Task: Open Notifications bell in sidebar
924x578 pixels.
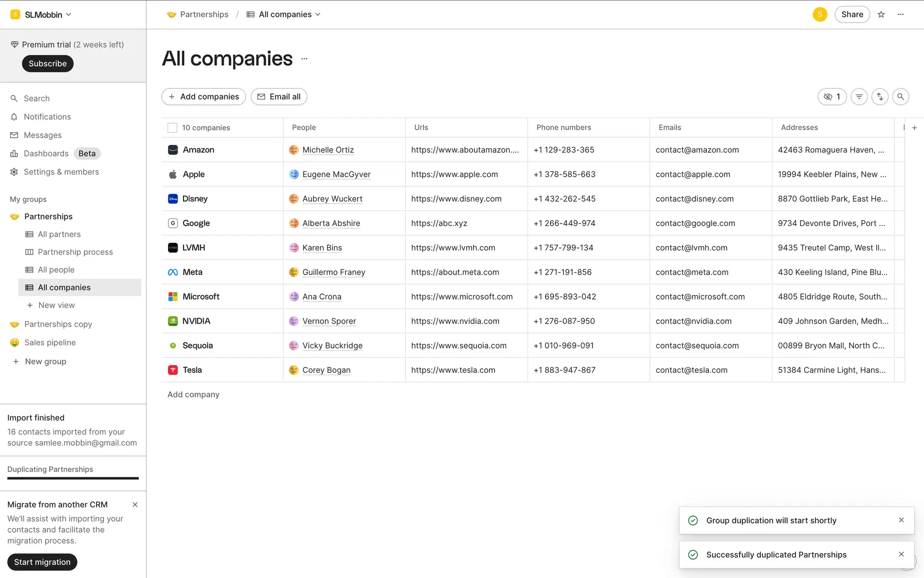Action: (47, 117)
